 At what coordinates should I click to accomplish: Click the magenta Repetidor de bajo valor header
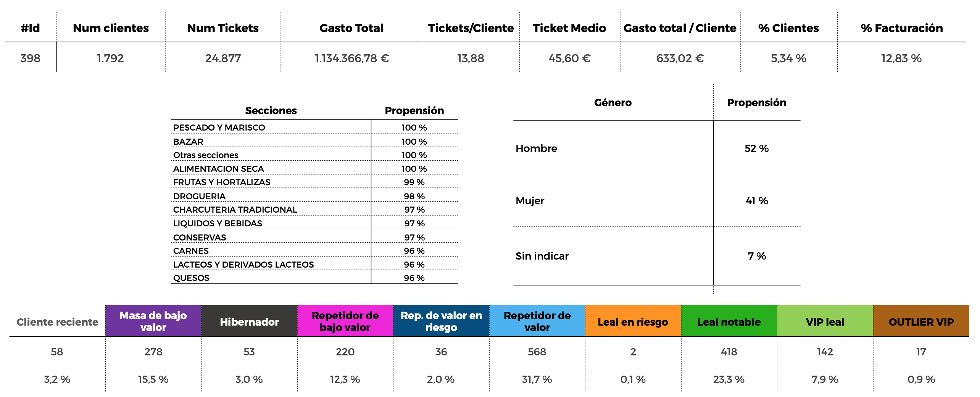tap(345, 321)
